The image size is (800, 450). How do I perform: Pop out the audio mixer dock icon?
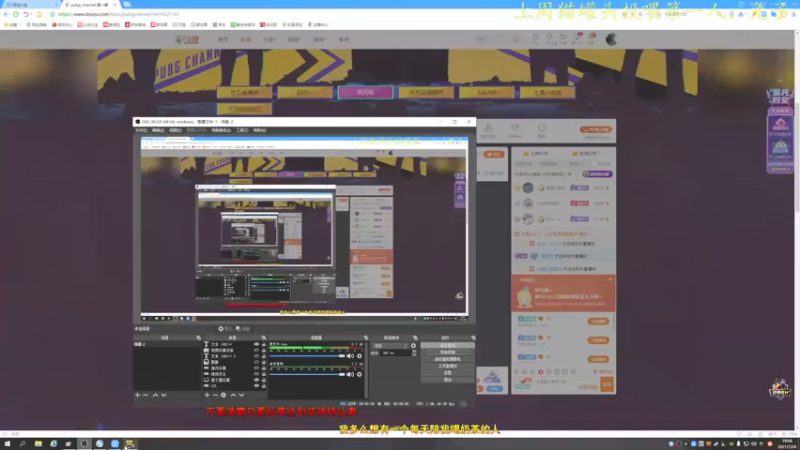366,338
